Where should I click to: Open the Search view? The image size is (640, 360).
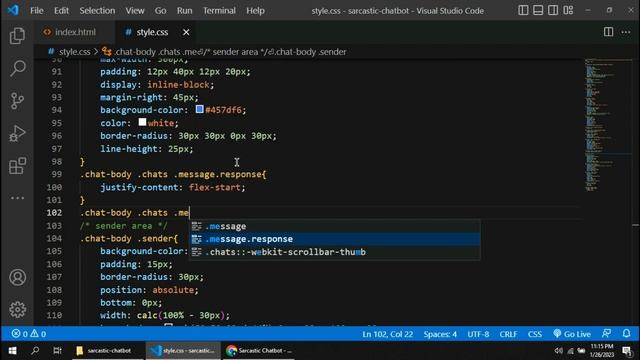point(17,68)
